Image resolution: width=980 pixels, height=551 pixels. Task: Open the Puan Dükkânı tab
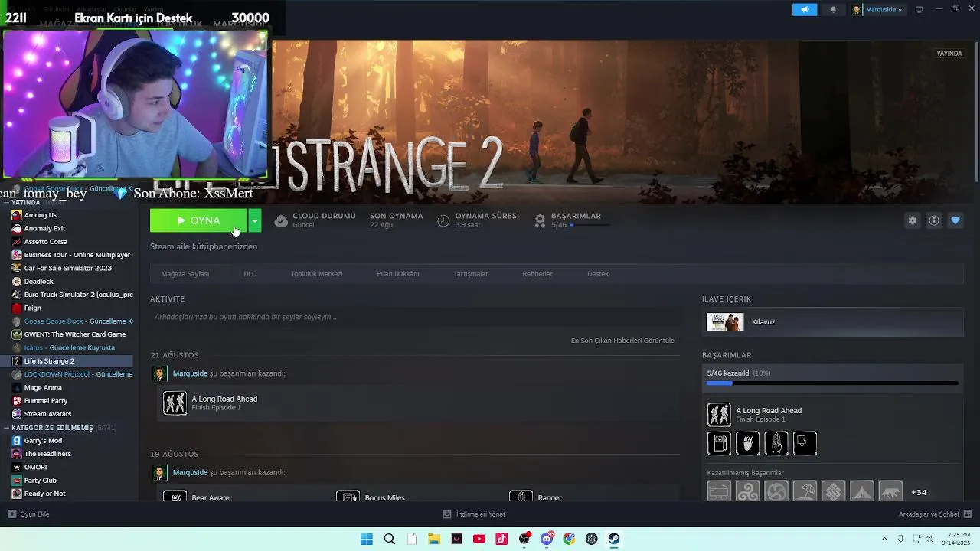pos(398,274)
